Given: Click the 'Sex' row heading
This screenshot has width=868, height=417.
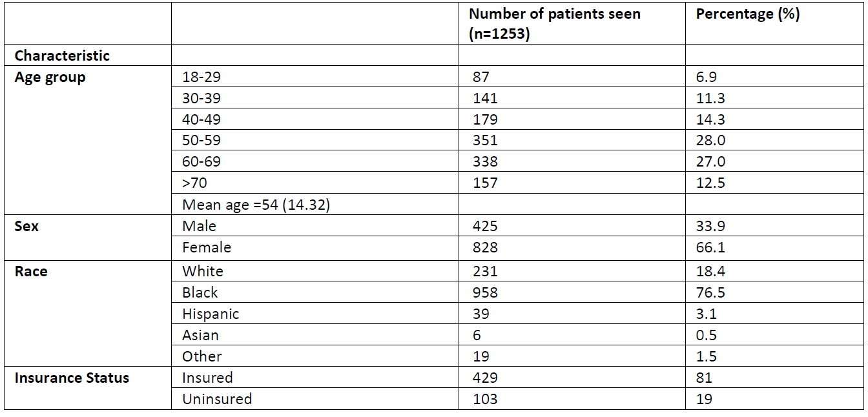Looking at the screenshot, I should [x=26, y=227].
